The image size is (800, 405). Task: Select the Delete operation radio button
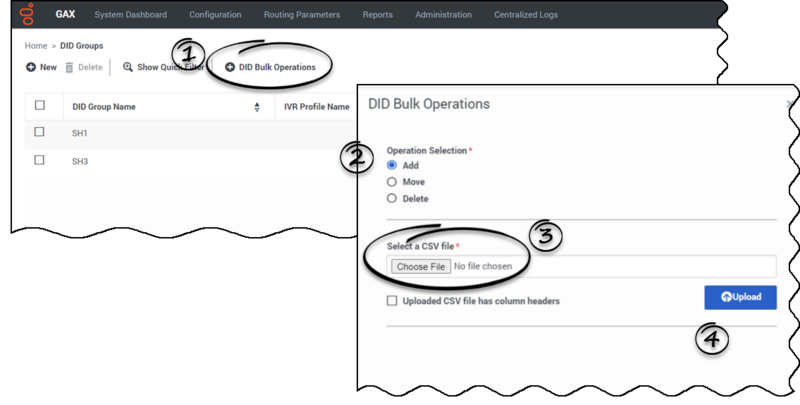click(392, 198)
